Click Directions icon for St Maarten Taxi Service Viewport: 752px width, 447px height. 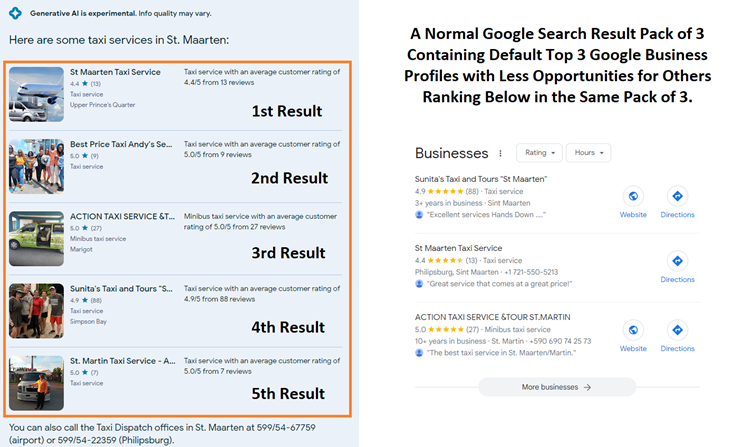click(677, 262)
